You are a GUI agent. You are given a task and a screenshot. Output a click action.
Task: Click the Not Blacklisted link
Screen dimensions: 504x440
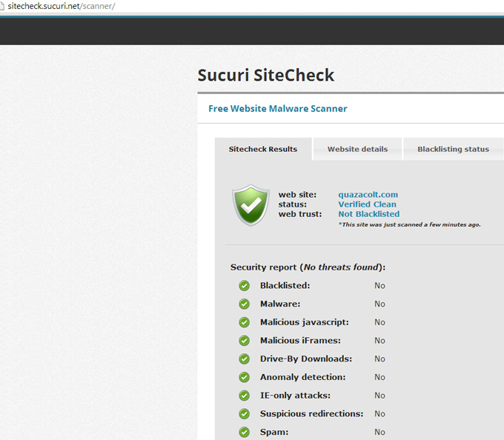(x=368, y=214)
